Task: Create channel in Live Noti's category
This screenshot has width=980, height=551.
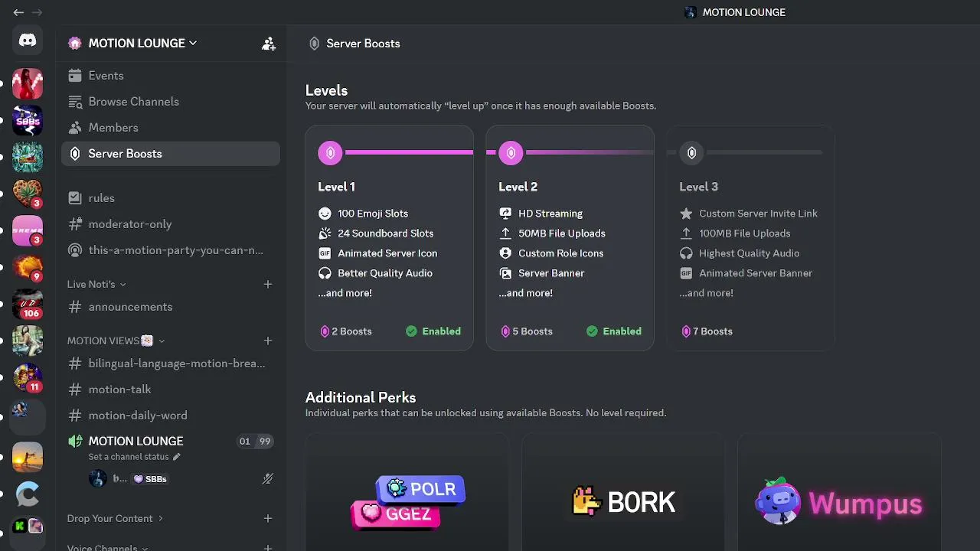Action: pos(268,284)
